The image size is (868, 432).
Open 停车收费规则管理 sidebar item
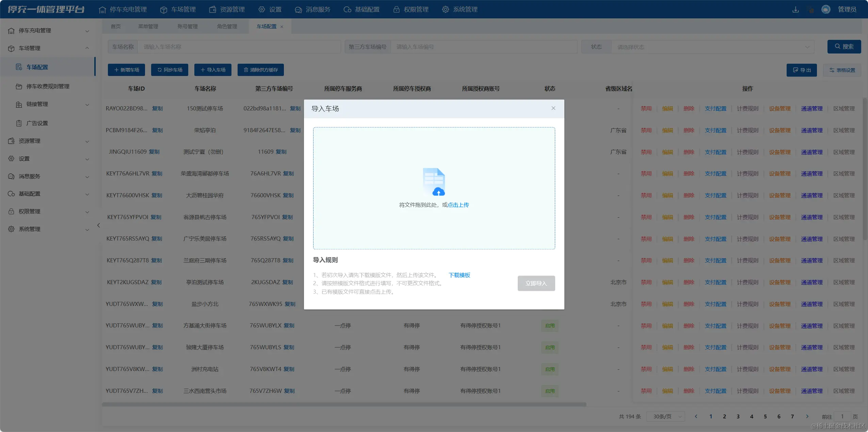(x=48, y=87)
